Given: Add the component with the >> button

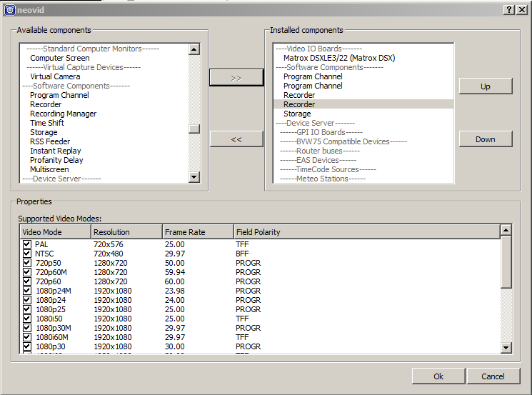Looking at the screenshot, I should click(236, 78).
